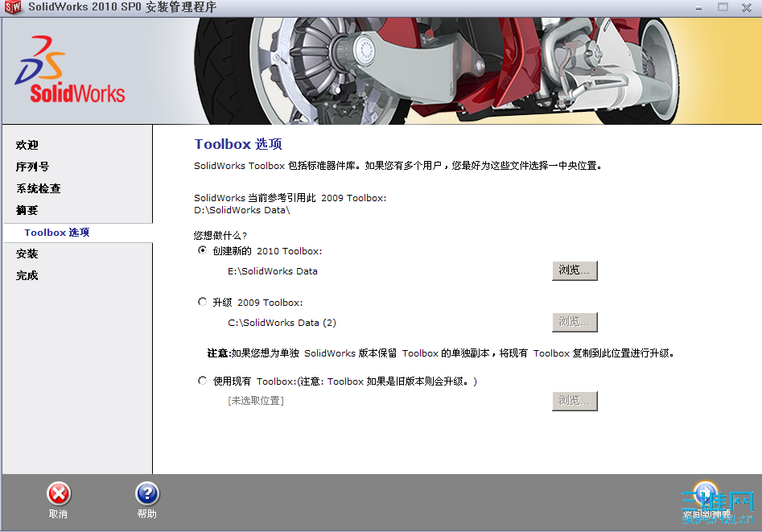762x532 pixels.
Task: Click the back-to-summary arrow icon
Action: (706, 493)
